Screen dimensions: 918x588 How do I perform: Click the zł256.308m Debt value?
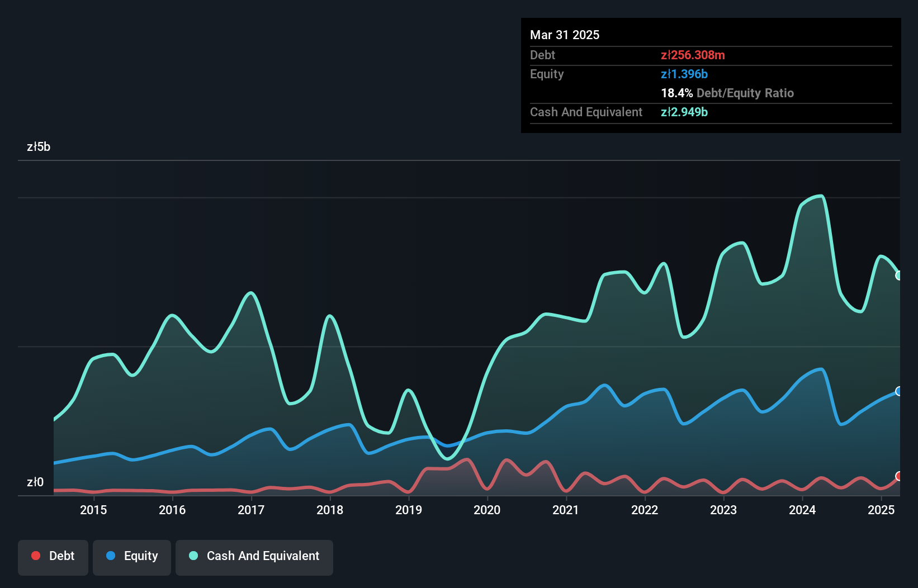(x=693, y=55)
